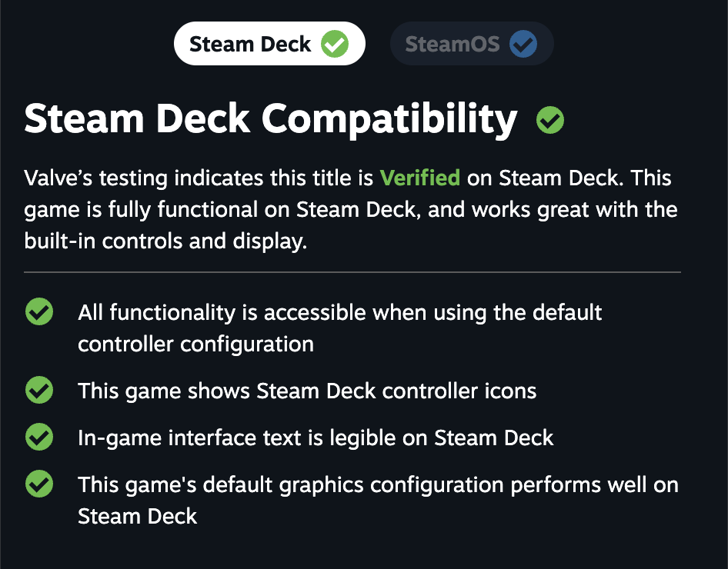Screen dimensions: 728x569
Task: Select "In-game interface text is legible" result text
Action: click(x=316, y=438)
